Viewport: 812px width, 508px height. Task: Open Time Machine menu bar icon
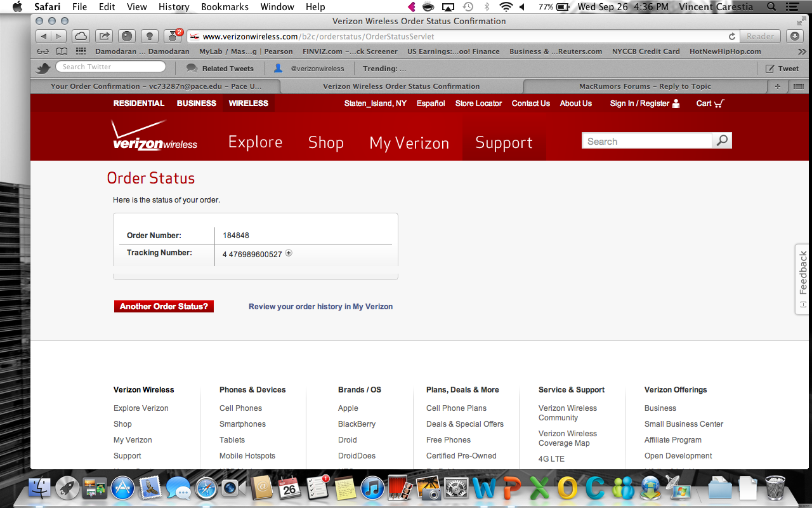point(468,7)
